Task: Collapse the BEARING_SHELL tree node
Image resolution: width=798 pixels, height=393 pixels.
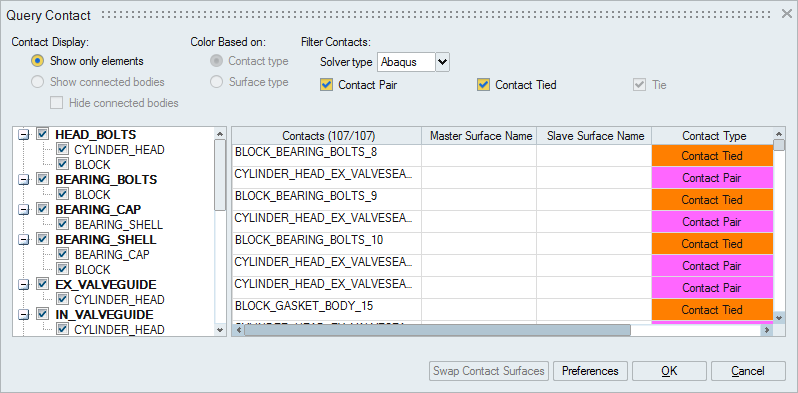Action: pyautogui.click(x=23, y=239)
